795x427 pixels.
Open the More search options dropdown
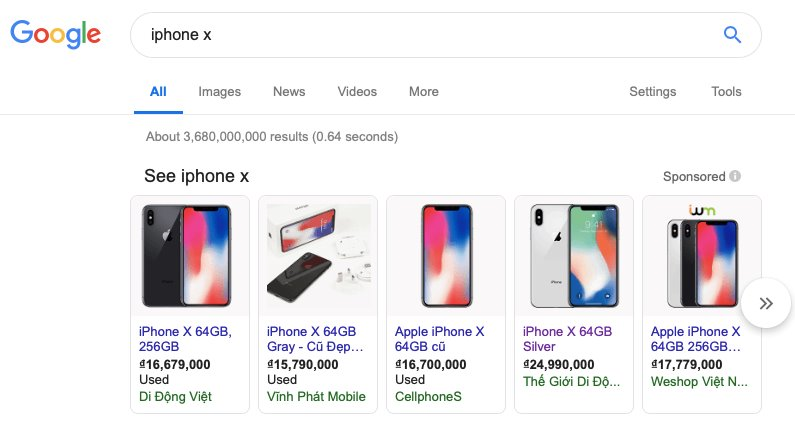click(423, 92)
